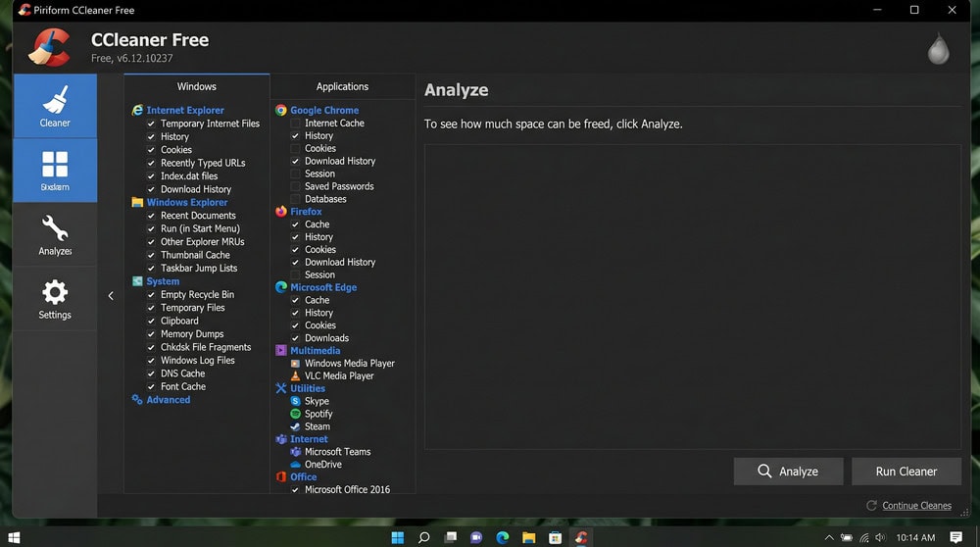Image resolution: width=980 pixels, height=547 pixels.
Task: Enable Firefox Session checkbox
Action: pos(296,274)
